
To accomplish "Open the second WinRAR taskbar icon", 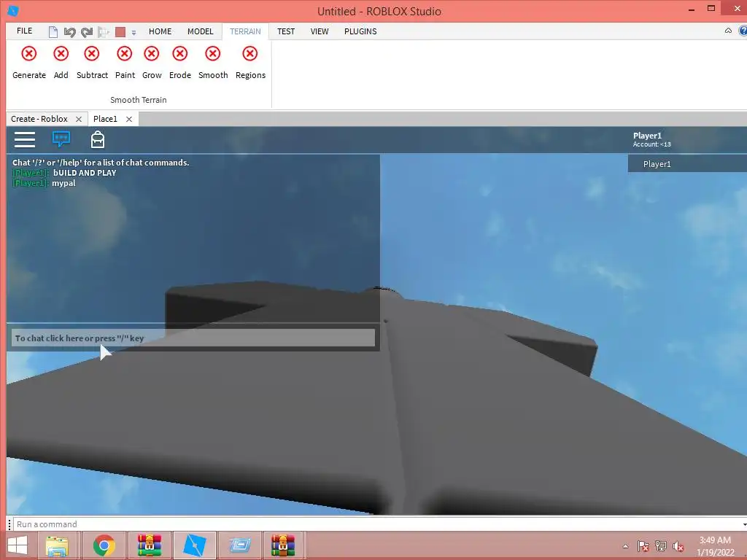I will 283,545.
